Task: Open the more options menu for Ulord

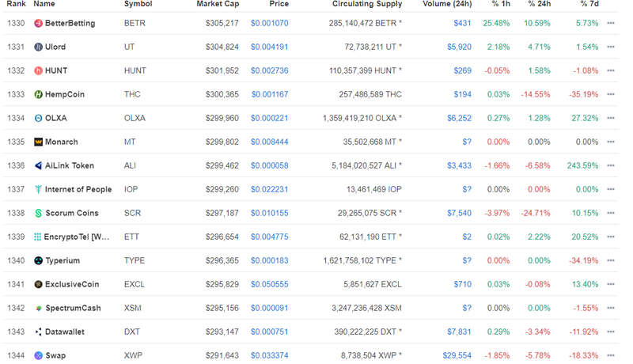Action: tap(611, 47)
